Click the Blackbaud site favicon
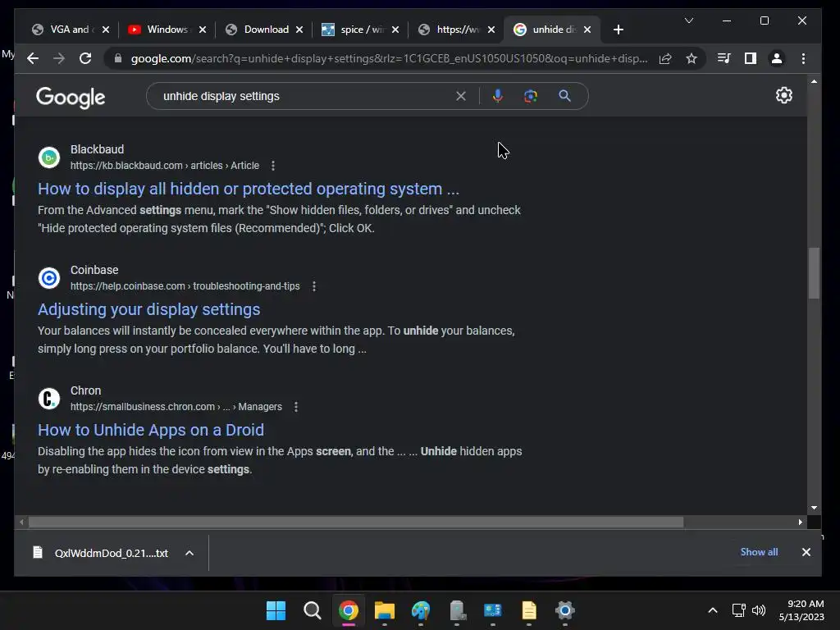Image resolution: width=840 pixels, height=630 pixels. click(49, 157)
